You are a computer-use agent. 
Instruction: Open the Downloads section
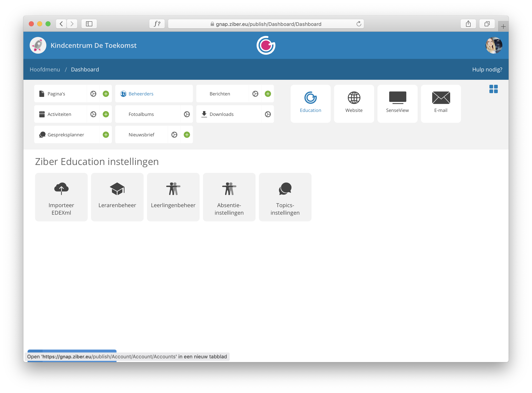point(229,114)
